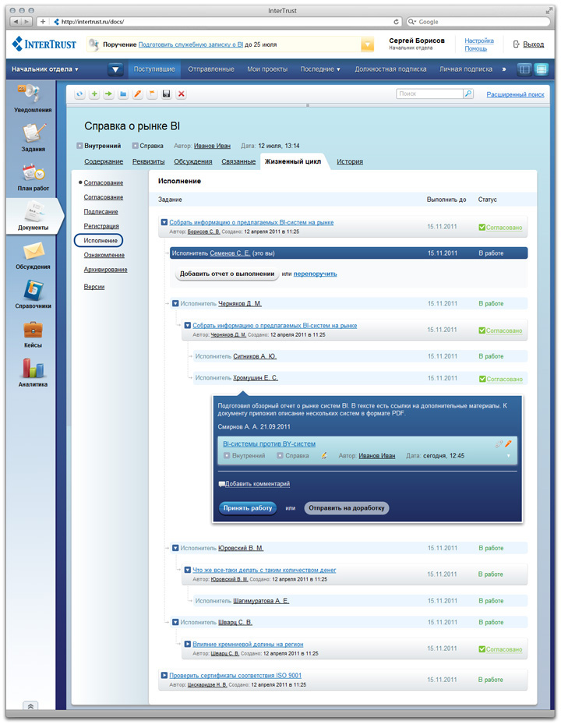Open the Начальник отдела role dropdown
Image resolution: width=561 pixels, height=728 pixels.
[x=45, y=69]
